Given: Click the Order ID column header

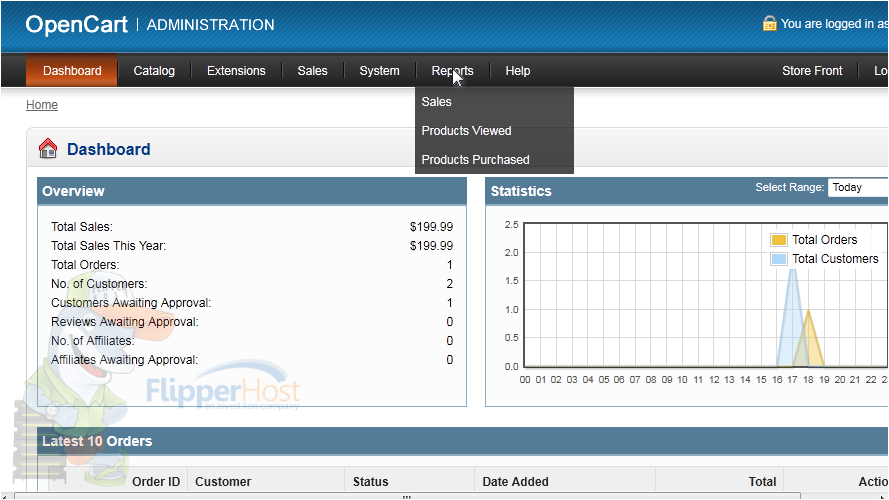Looking at the screenshot, I should (x=156, y=482).
